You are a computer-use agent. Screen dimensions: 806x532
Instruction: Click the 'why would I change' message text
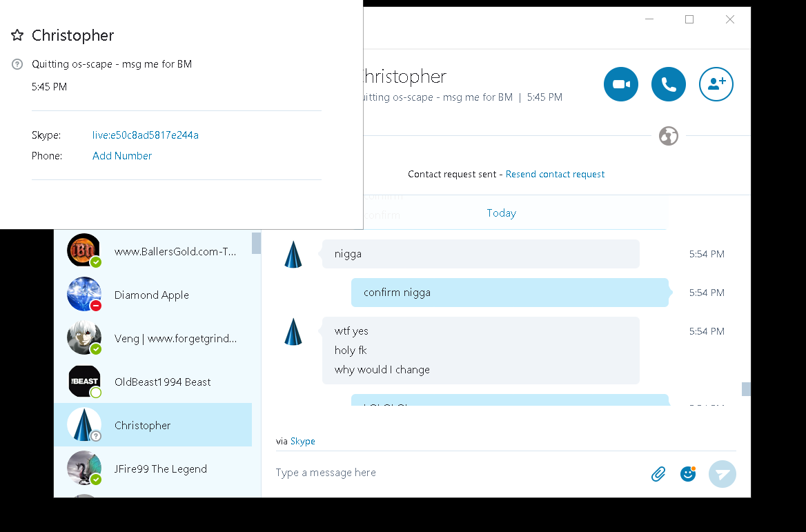[x=382, y=370]
